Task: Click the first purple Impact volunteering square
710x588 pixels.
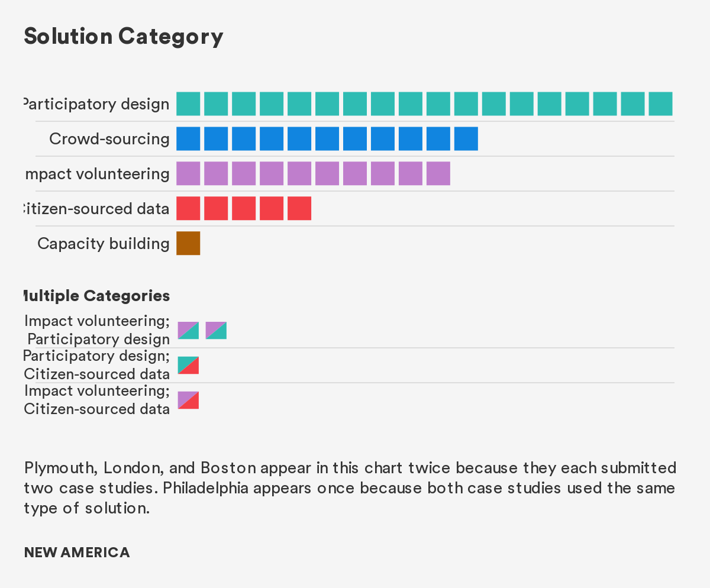Action: (x=188, y=173)
